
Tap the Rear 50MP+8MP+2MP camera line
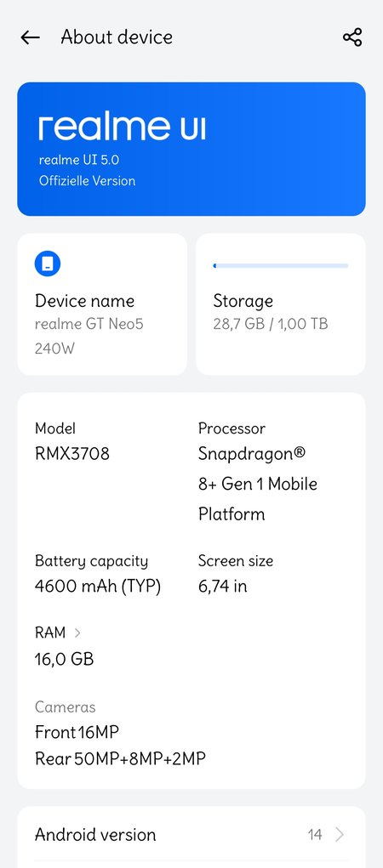click(120, 758)
